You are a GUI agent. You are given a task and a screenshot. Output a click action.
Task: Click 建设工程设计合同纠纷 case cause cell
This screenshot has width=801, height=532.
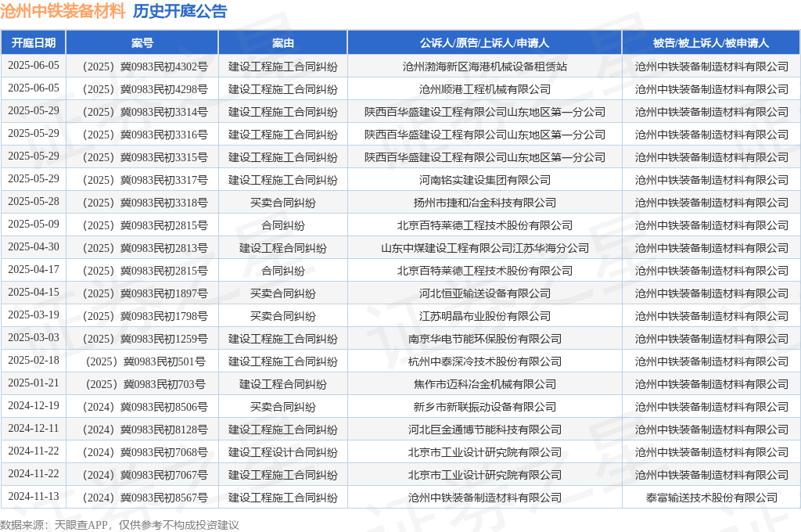[x=283, y=452]
